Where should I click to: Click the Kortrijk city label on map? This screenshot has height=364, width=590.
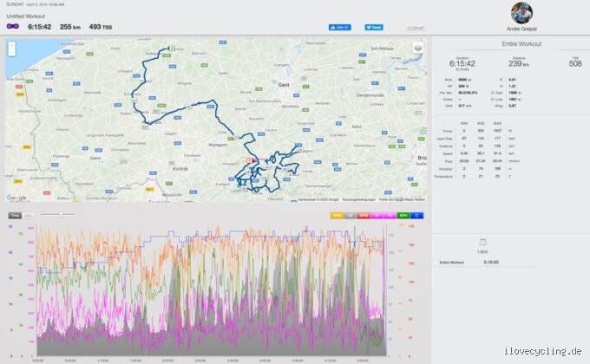(x=180, y=169)
